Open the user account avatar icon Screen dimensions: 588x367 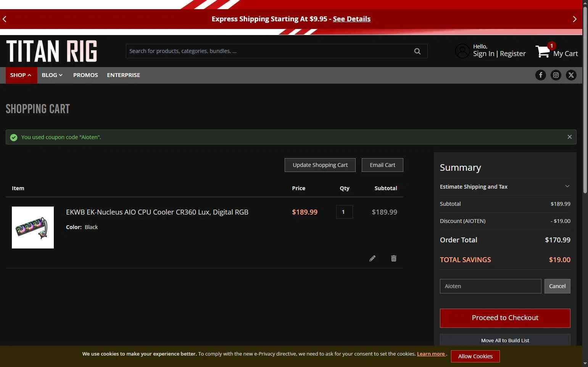tap(462, 51)
